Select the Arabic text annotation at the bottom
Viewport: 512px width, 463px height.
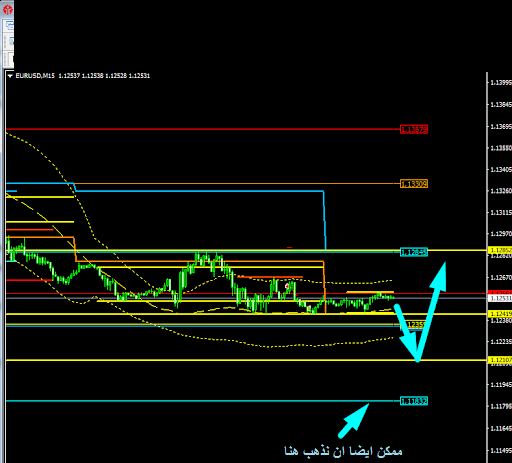click(x=343, y=451)
